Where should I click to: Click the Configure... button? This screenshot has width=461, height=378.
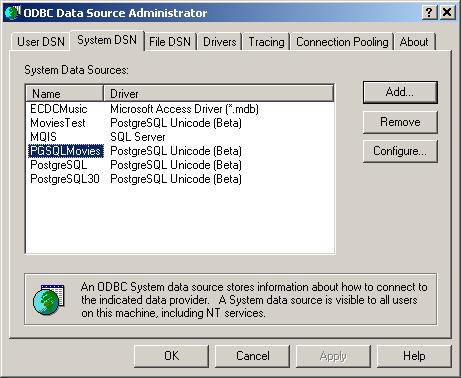400,151
